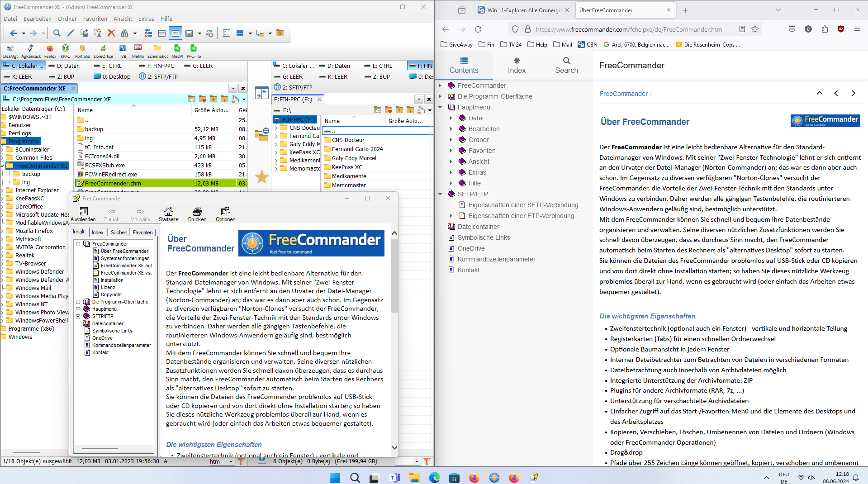Open dropdown arrow next to binoculars icon
The height and width of the screenshot is (484, 868).
135,33
